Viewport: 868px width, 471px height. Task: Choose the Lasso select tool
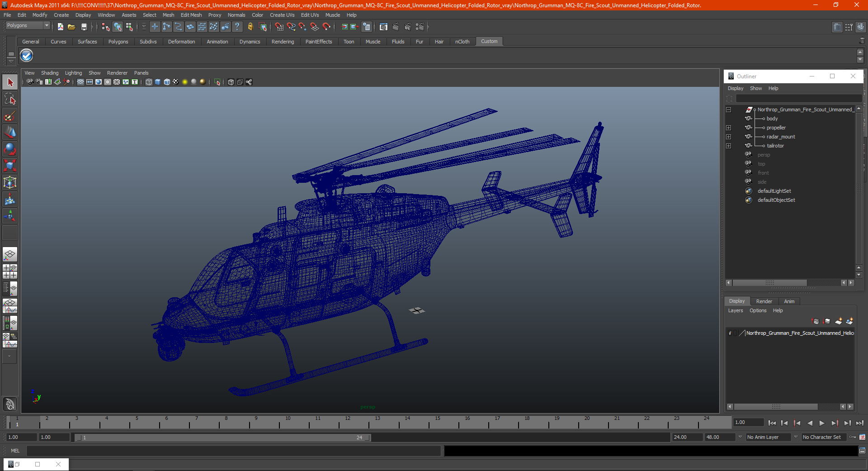click(x=10, y=99)
